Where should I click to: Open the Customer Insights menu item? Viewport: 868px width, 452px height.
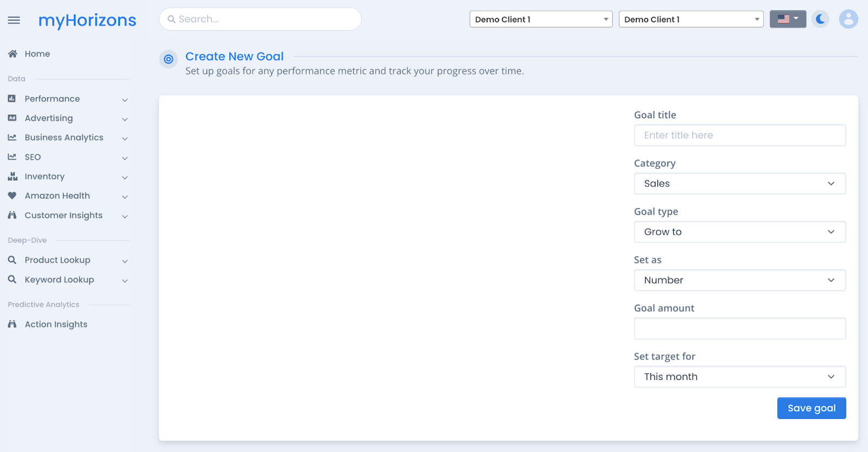(63, 215)
